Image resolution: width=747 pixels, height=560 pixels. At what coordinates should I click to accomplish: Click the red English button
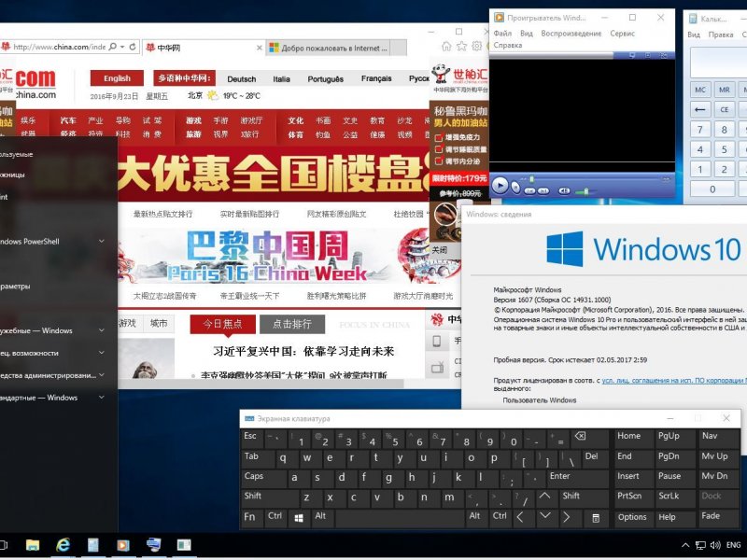pos(117,78)
